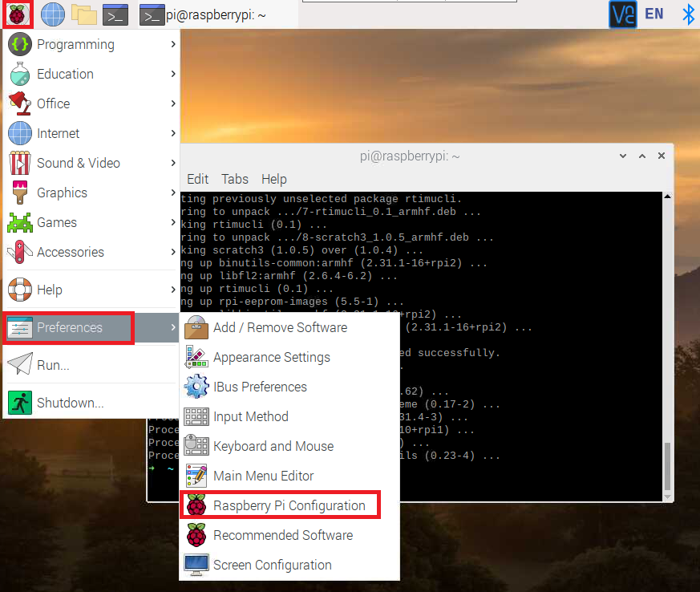
Task: Click the Recommended Software raspberry icon
Action: pos(196,535)
